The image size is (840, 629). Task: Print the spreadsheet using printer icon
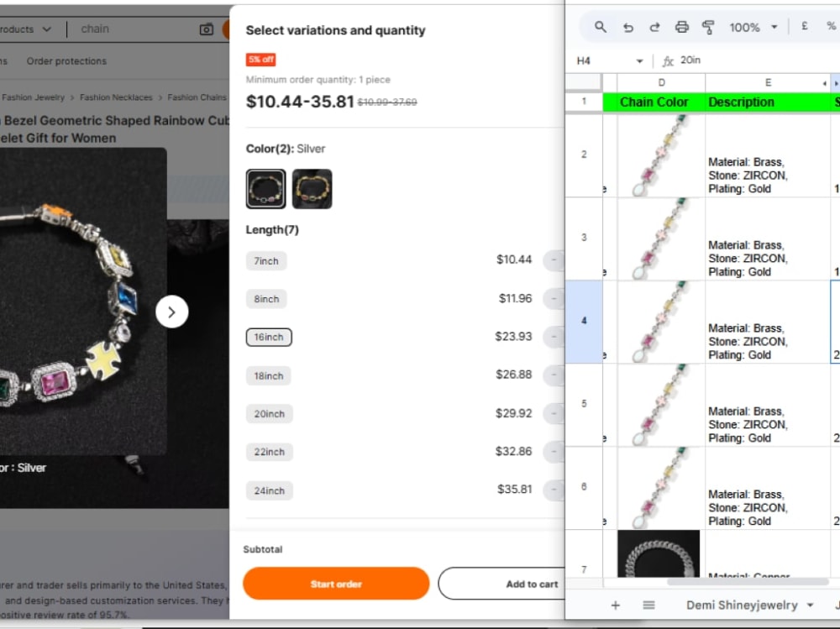[681, 28]
